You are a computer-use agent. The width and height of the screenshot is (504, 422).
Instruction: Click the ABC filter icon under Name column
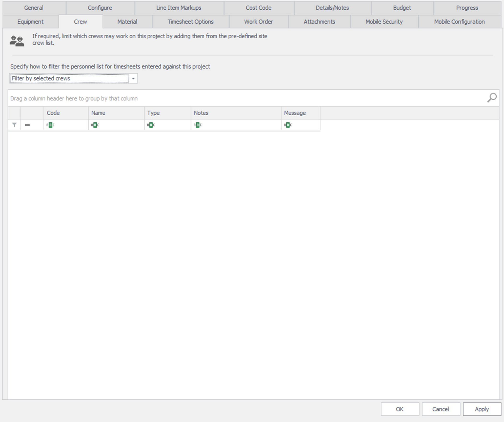coord(95,125)
